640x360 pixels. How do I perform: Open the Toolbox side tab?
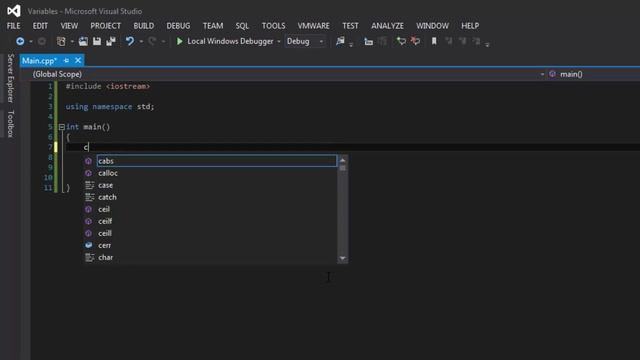pos(11,124)
